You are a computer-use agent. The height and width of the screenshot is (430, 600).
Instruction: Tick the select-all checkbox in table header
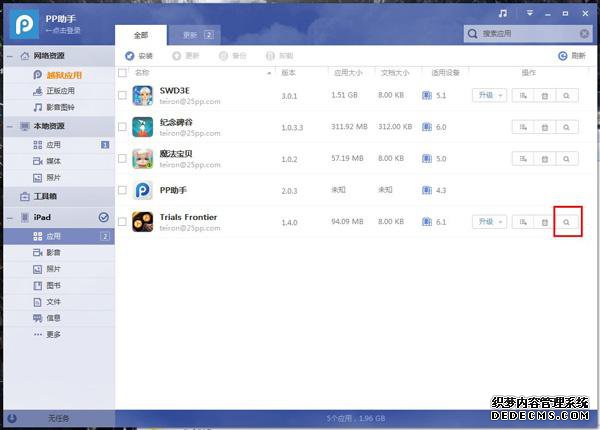tap(122, 73)
